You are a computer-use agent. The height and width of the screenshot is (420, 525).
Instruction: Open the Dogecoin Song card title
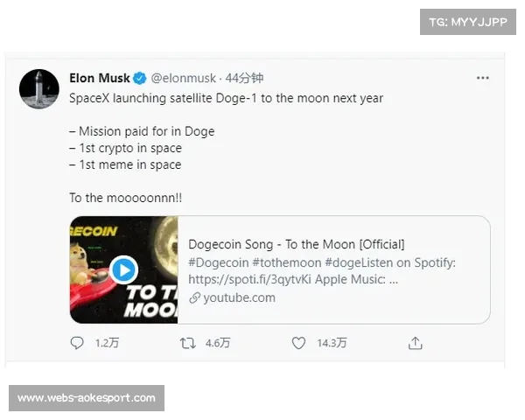296,244
